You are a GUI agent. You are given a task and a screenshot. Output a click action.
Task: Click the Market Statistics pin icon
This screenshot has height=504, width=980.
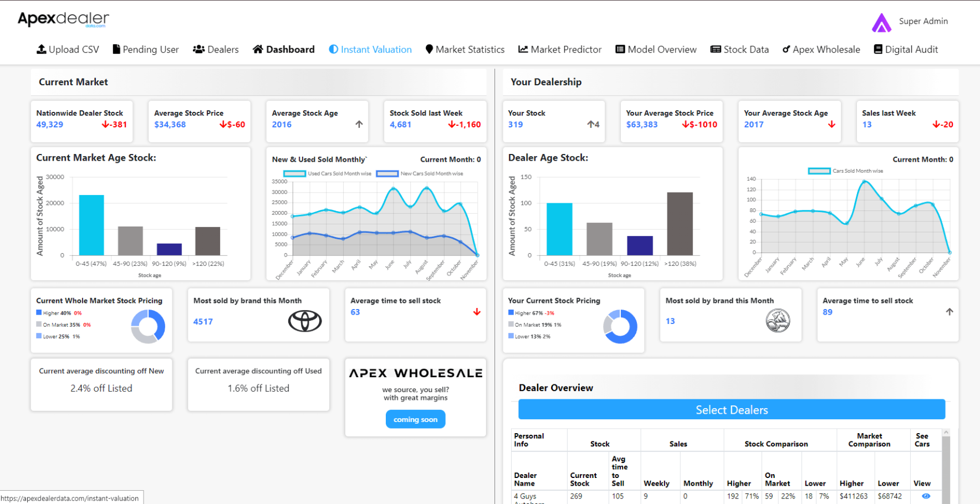point(429,49)
